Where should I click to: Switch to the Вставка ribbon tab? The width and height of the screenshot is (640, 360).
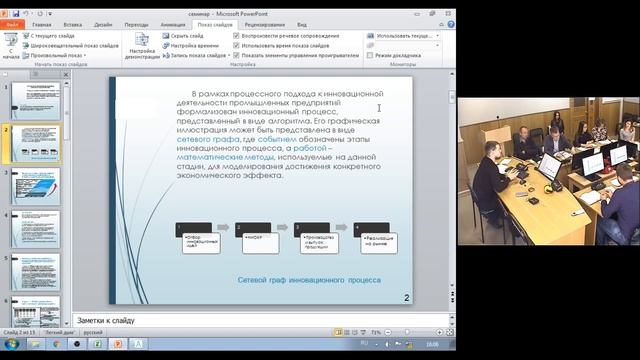tap(73, 25)
